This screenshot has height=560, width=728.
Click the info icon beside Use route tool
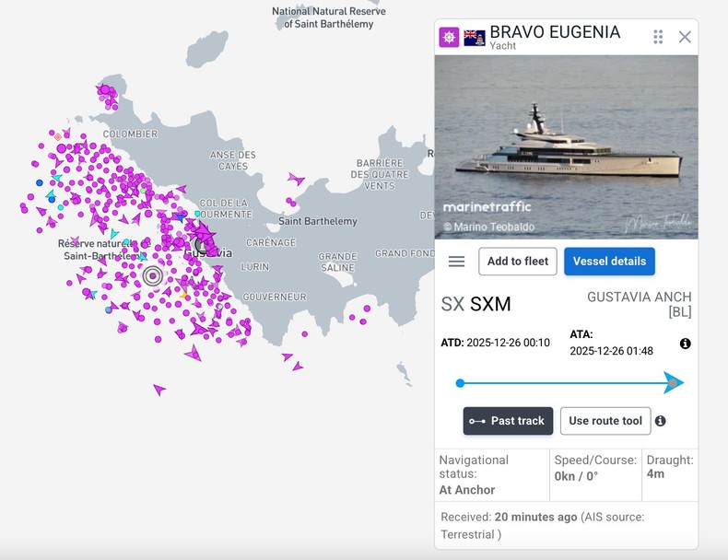click(x=660, y=421)
